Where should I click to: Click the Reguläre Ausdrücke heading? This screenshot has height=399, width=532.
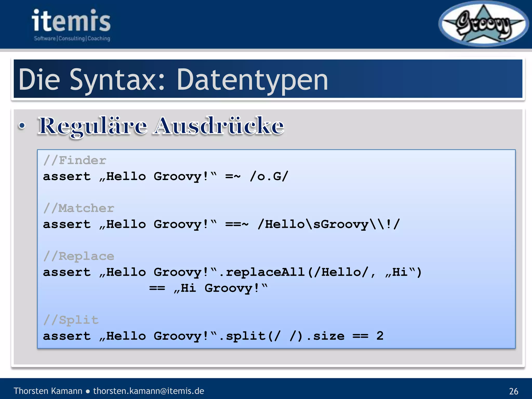[161, 126]
